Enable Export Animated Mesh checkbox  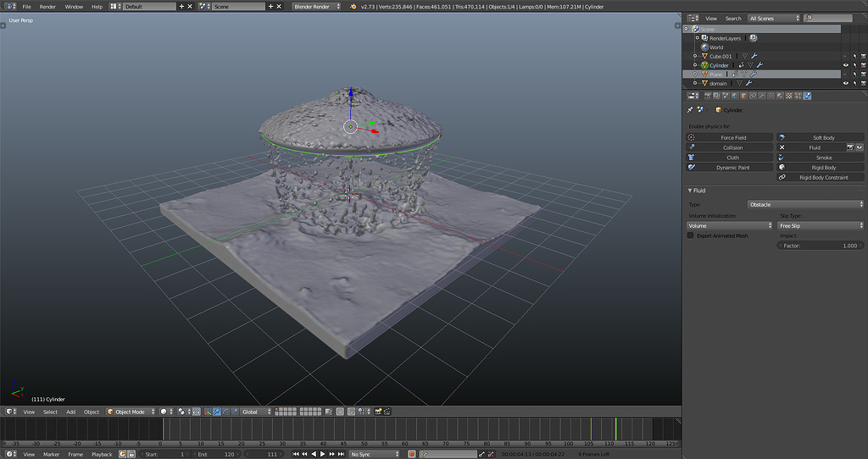point(690,235)
